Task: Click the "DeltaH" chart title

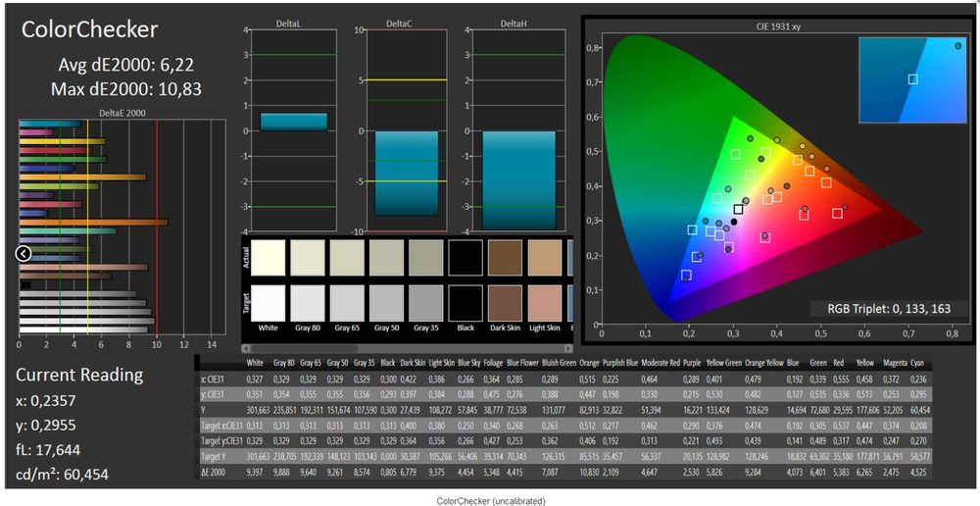Action: (513, 24)
